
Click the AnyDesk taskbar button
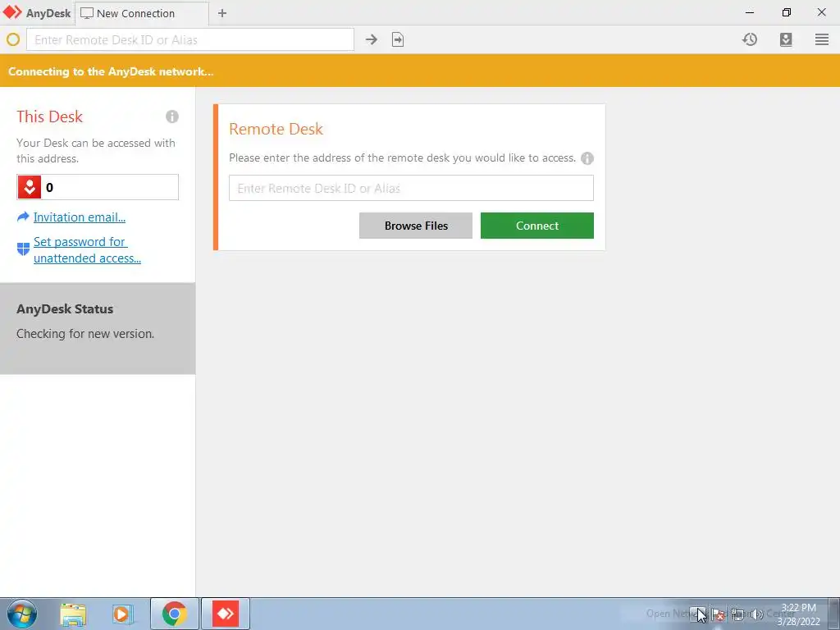(x=226, y=614)
